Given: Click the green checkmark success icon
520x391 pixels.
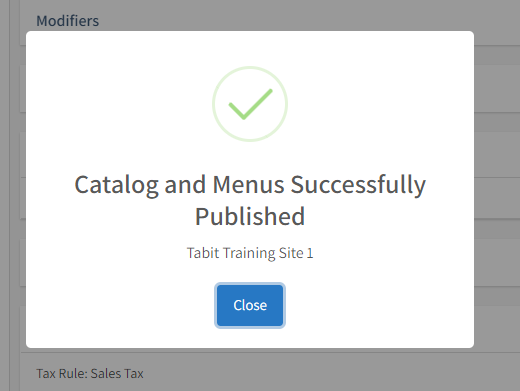Looking at the screenshot, I should point(250,104).
